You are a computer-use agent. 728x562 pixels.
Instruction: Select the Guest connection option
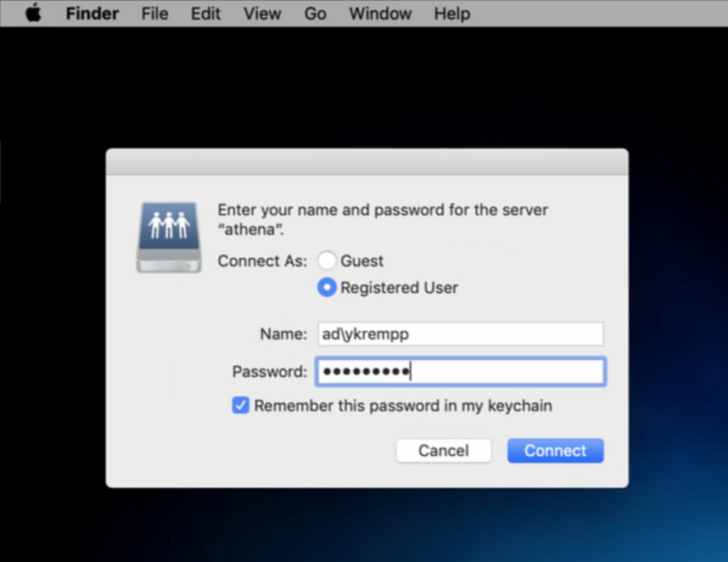pos(327,261)
